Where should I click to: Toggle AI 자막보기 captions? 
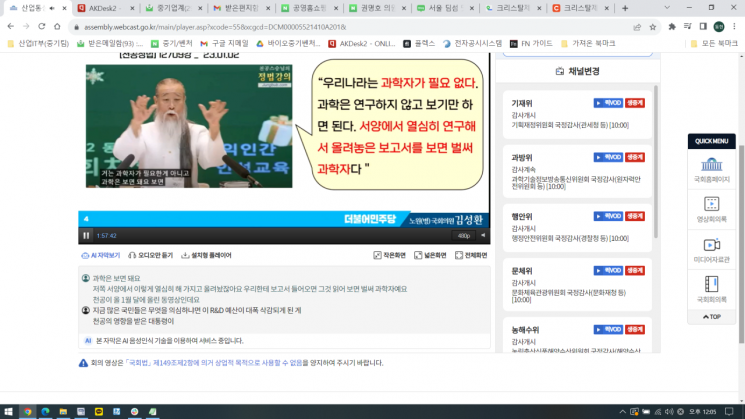click(x=101, y=256)
